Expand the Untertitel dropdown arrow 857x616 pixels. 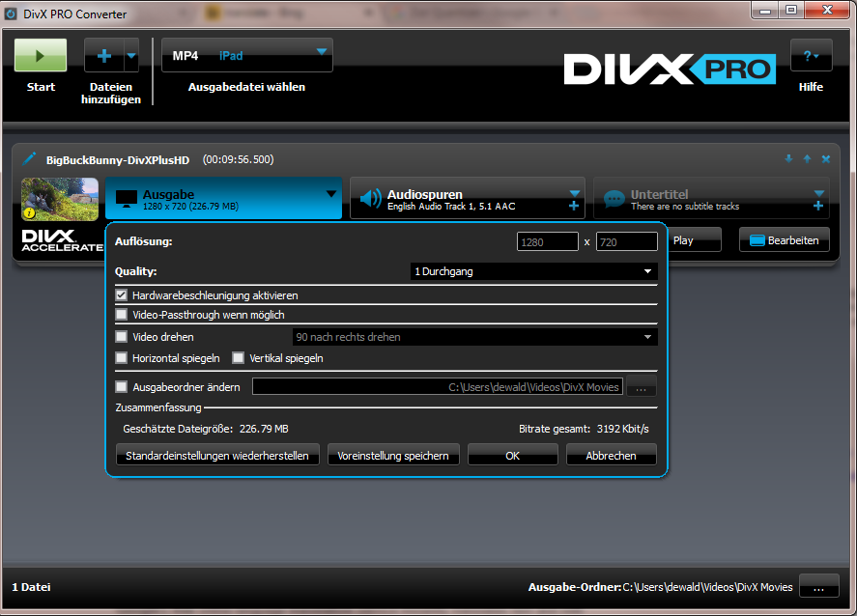[818, 193]
